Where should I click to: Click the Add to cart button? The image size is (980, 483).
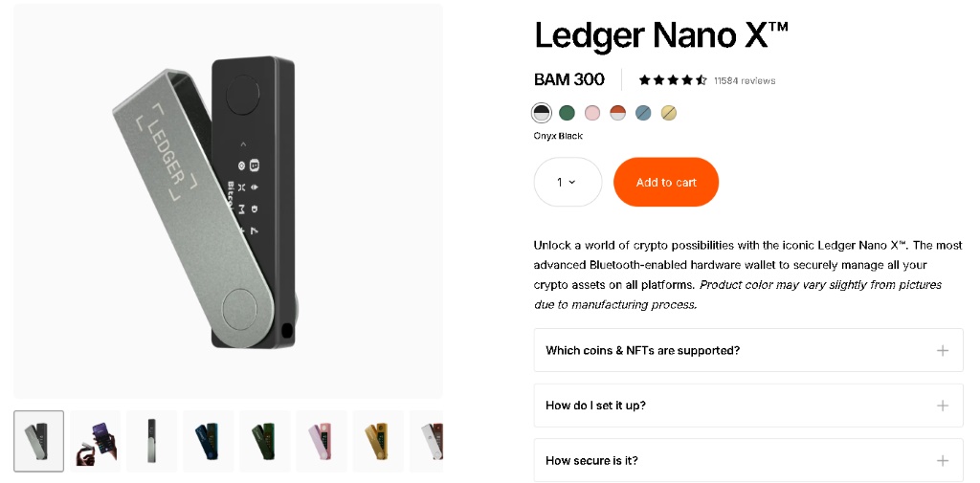point(666,182)
